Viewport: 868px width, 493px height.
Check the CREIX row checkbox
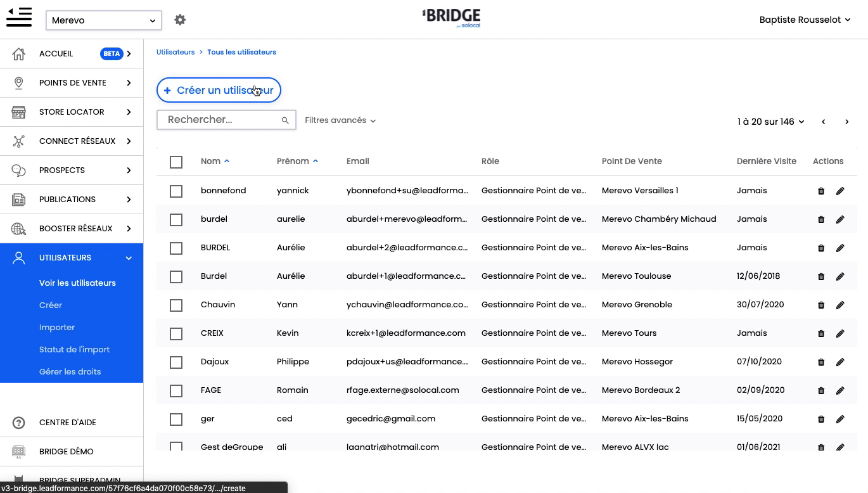pyautogui.click(x=176, y=334)
